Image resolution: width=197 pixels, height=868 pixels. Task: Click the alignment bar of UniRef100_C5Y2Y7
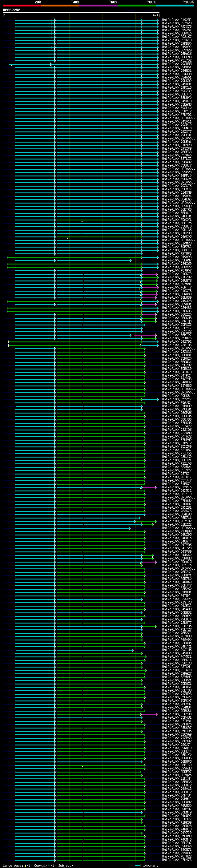86,399
